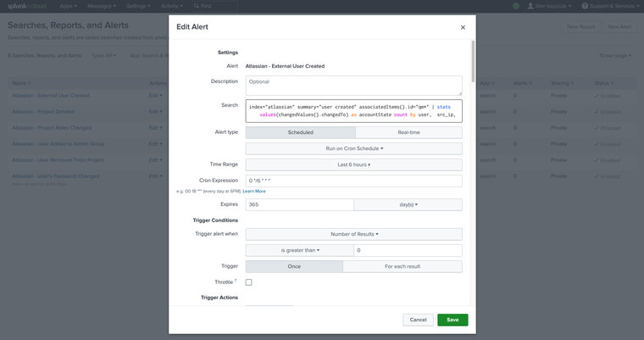Click into the Description text field

(x=354, y=85)
